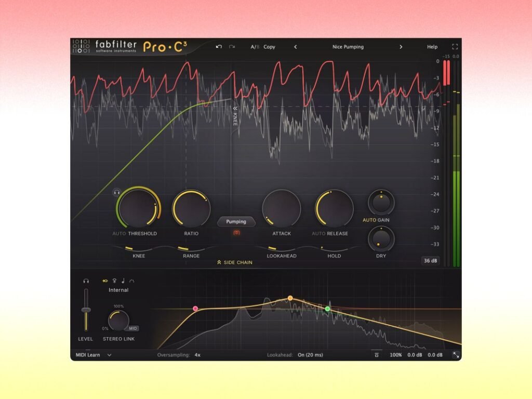This screenshot has width=532, height=399.
Task: Click the pink low-cut filter node
Action: (x=195, y=309)
